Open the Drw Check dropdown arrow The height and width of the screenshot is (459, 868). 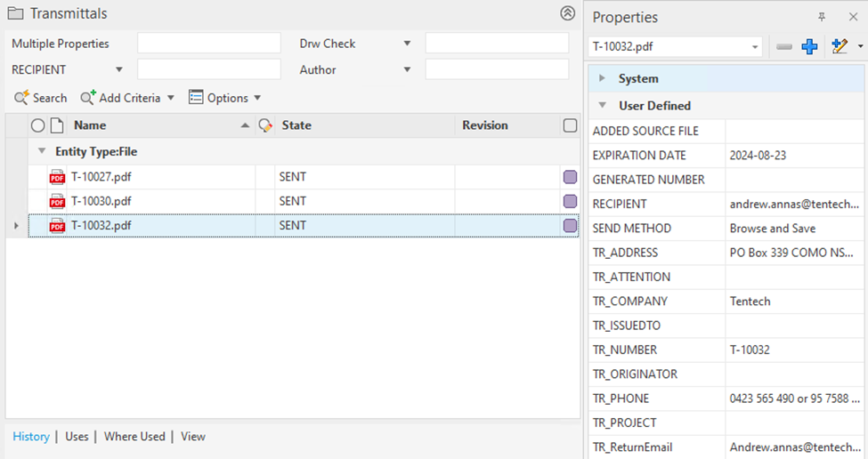(x=407, y=44)
